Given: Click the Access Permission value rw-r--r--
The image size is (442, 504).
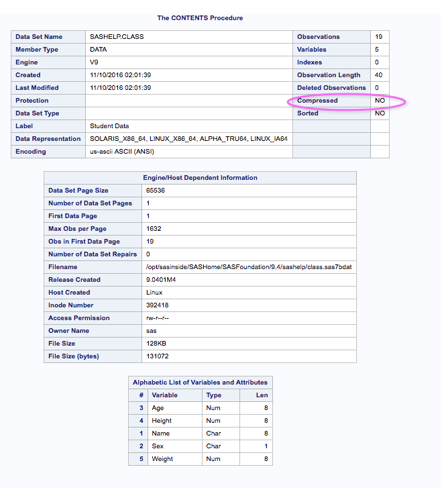Looking at the screenshot, I should 160,318.
